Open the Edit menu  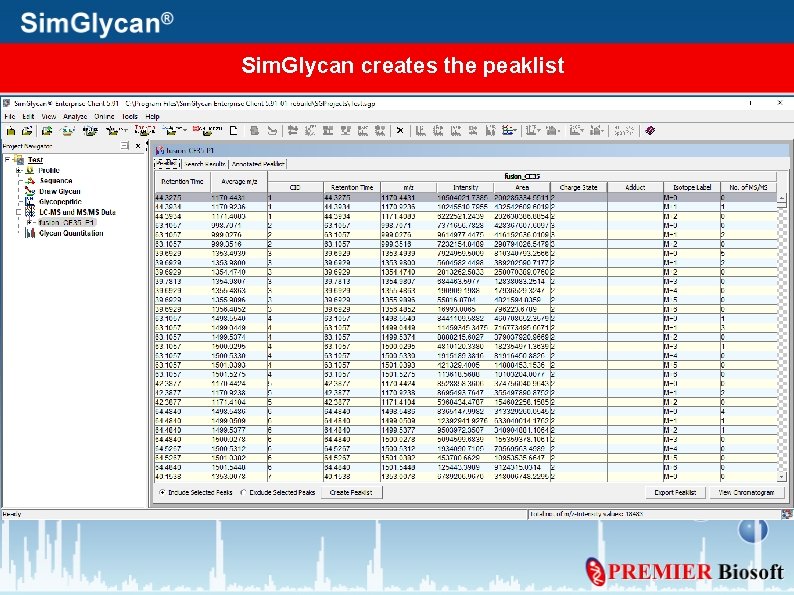(28, 116)
